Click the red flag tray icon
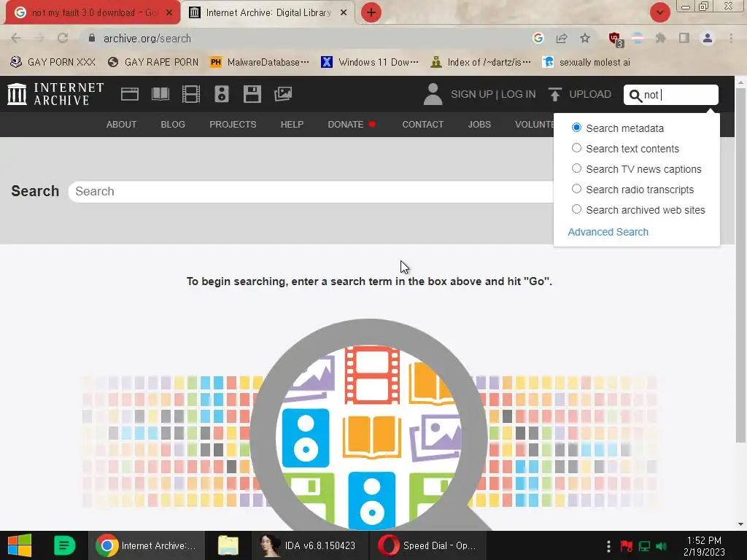The image size is (747, 560). click(626, 546)
